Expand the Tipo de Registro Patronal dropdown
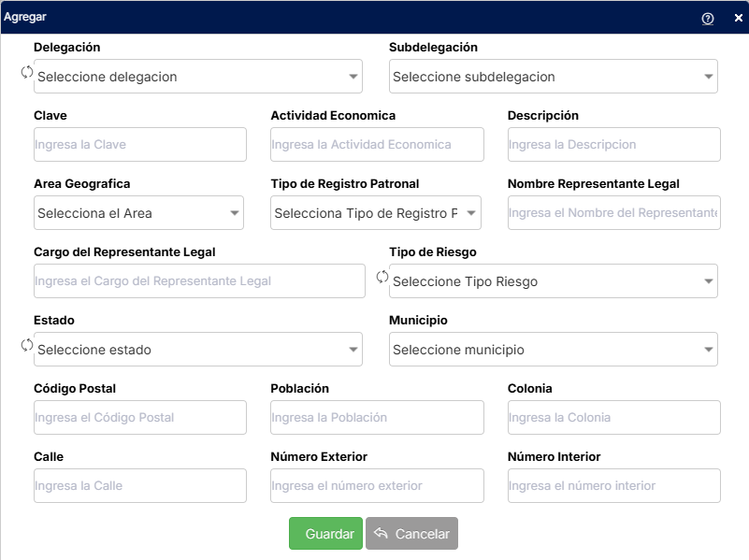749x560 pixels. [x=376, y=213]
